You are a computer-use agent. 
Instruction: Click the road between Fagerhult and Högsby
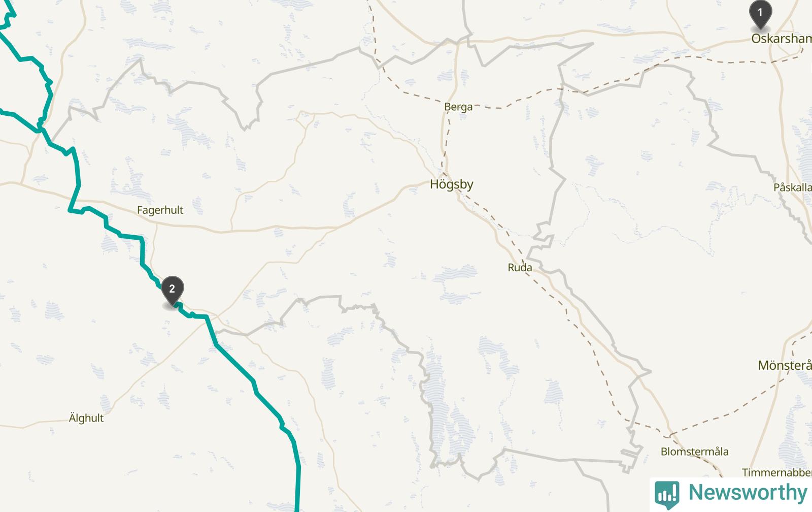[x=284, y=228]
